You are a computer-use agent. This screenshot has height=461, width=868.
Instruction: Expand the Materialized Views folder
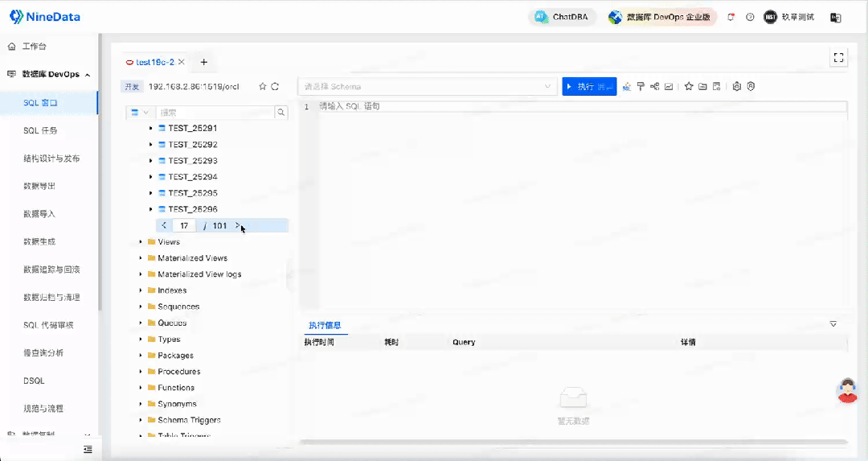[x=141, y=258]
